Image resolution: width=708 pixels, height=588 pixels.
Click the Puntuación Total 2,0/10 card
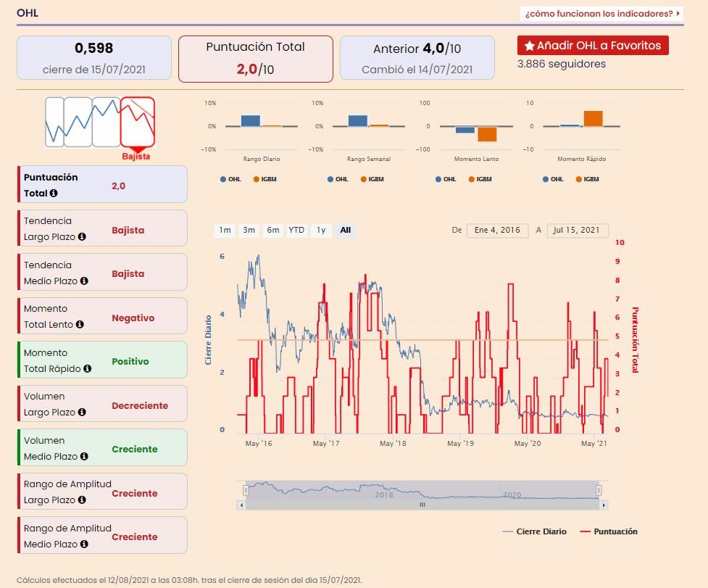click(256, 59)
